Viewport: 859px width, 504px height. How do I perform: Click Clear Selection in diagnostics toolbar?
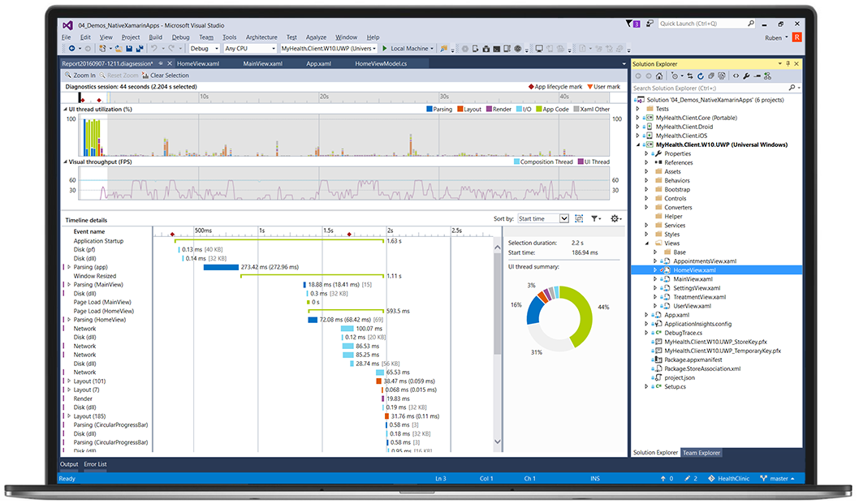point(166,75)
